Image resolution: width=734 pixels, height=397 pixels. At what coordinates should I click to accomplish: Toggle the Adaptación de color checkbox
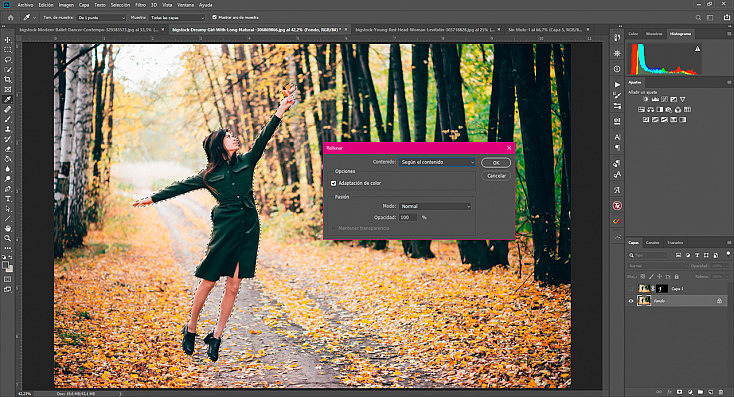click(x=333, y=183)
